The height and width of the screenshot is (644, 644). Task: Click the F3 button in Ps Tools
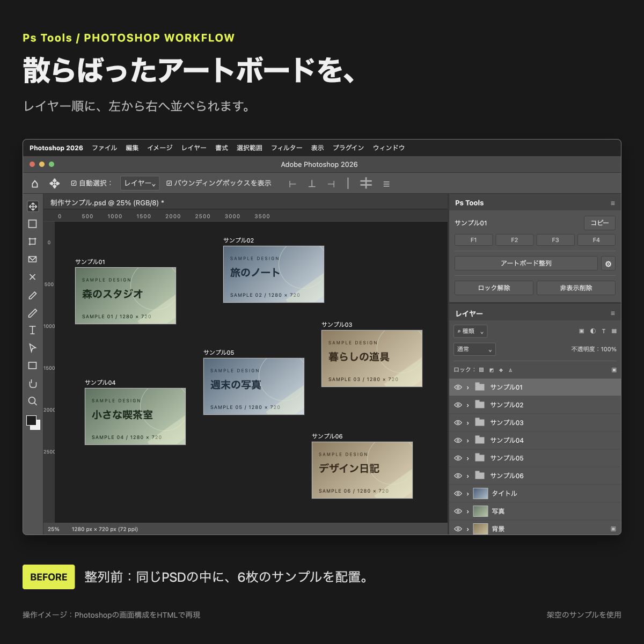[x=555, y=240]
